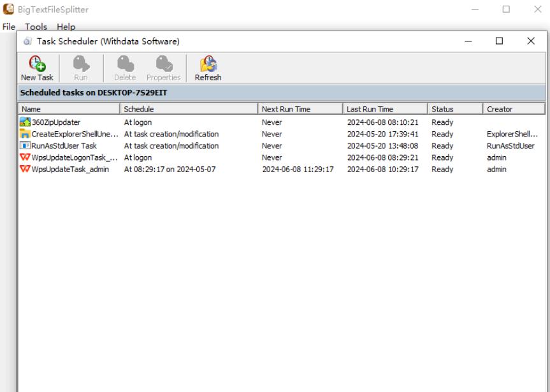Select the WpsUpdateLogonTask_... task name

(75, 157)
